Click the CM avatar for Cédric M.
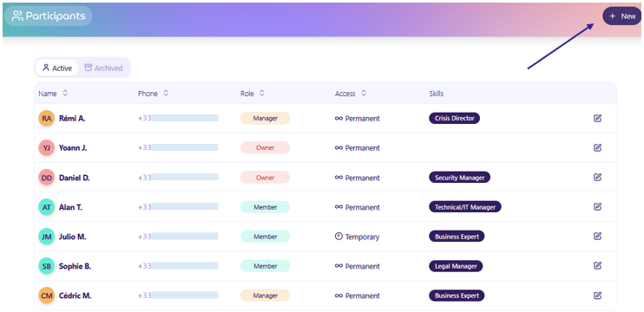644x312 pixels. click(x=46, y=296)
